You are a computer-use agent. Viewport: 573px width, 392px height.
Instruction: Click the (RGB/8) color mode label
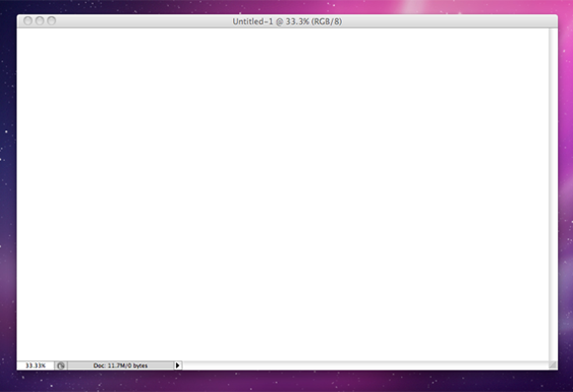point(326,21)
